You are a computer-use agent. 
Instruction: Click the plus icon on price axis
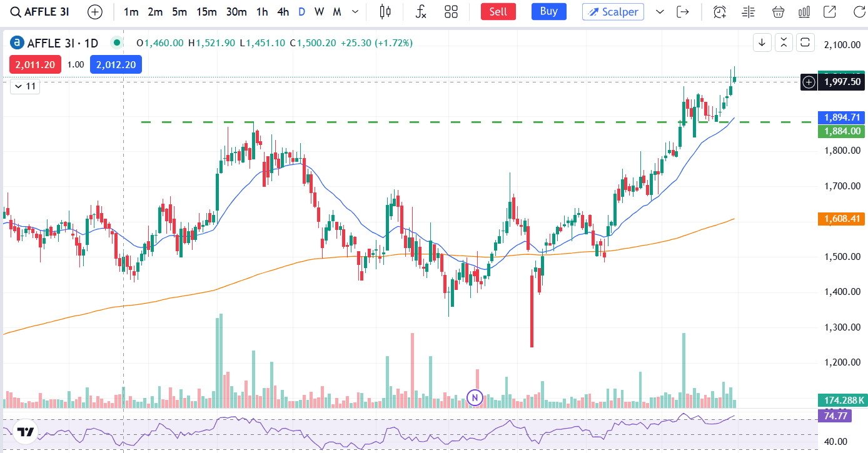(809, 81)
